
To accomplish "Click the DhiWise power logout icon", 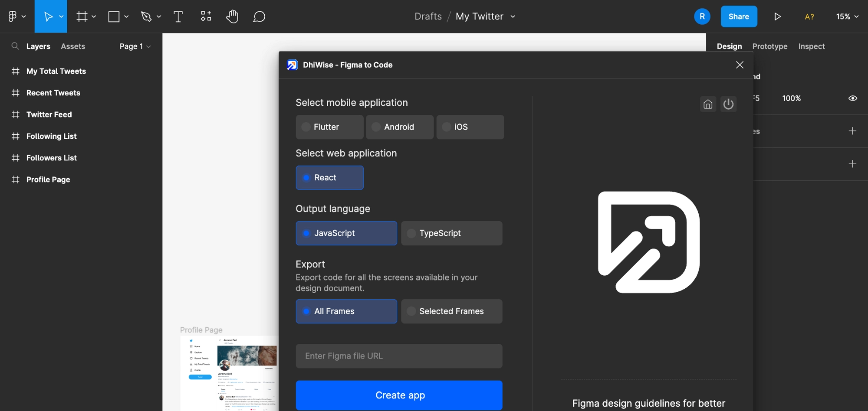I will (728, 104).
